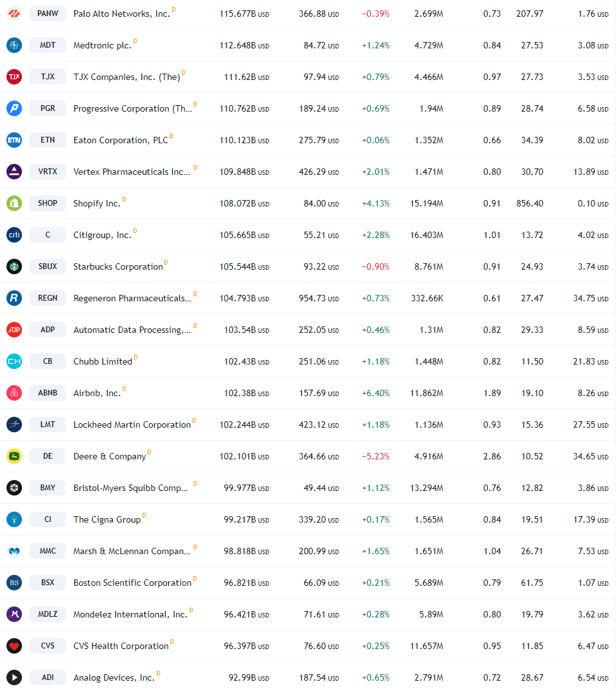Open Eaton Corporation, PLC company link
The width and height of the screenshot is (616, 691).
[x=121, y=140]
